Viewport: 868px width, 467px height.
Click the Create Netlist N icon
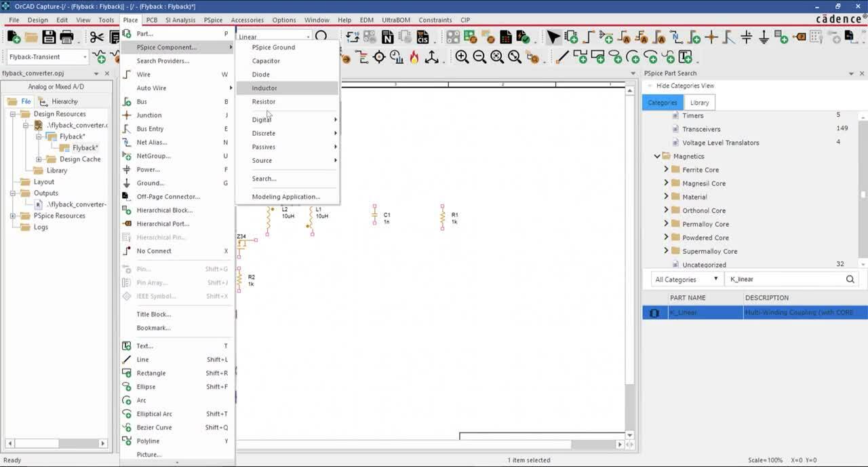(x=387, y=37)
